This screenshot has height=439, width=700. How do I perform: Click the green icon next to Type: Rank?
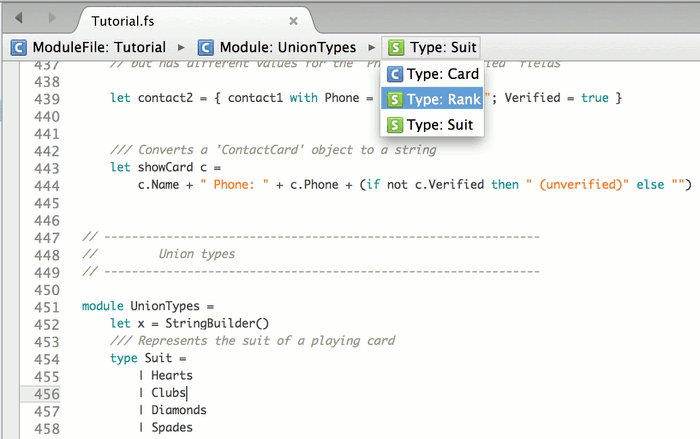(394, 99)
